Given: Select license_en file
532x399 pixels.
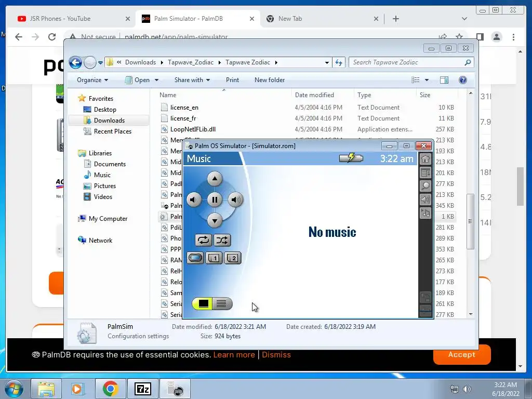Looking at the screenshot, I should point(184,108).
